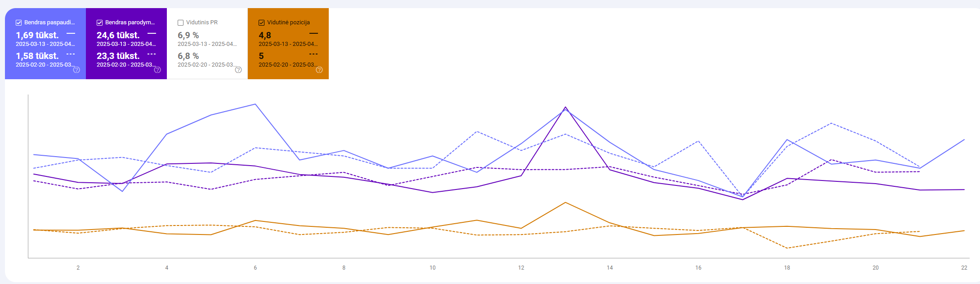980x284 pixels.
Task: Enable the Vidutinis PR checkbox
Action: [181, 23]
